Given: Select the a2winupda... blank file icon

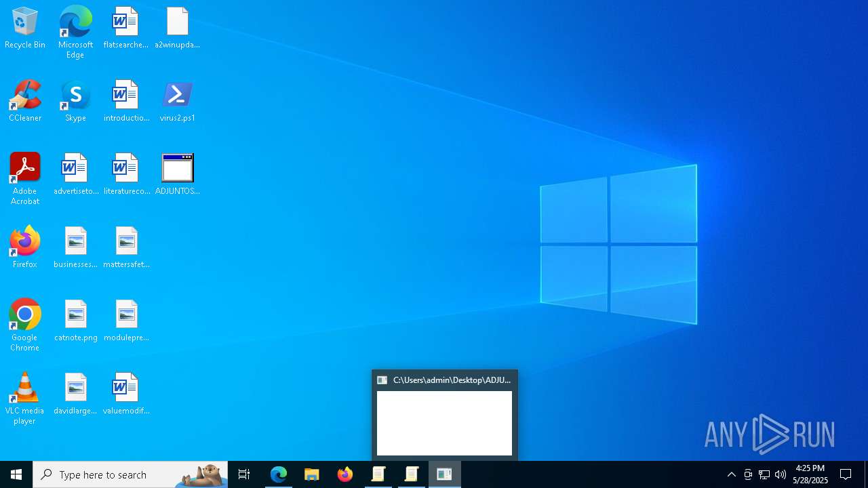Looking at the screenshot, I should 177,28.
